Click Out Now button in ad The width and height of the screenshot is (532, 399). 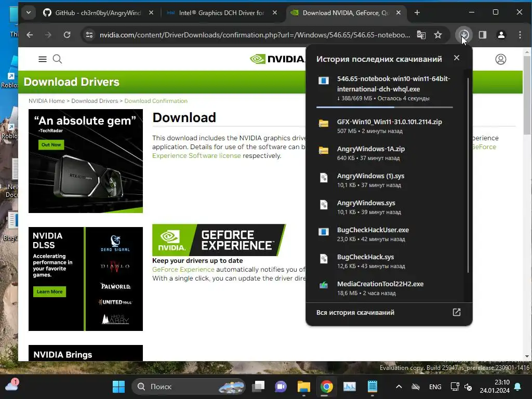coord(51,145)
